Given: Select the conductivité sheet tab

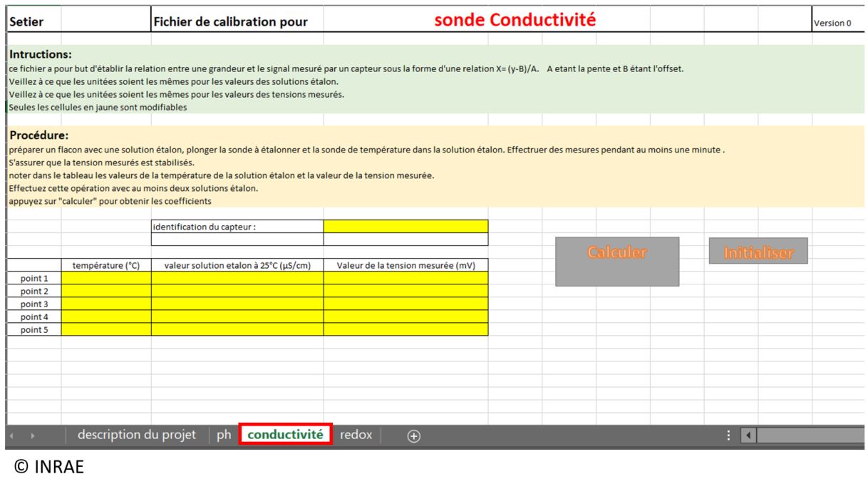Looking at the screenshot, I should (x=285, y=435).
